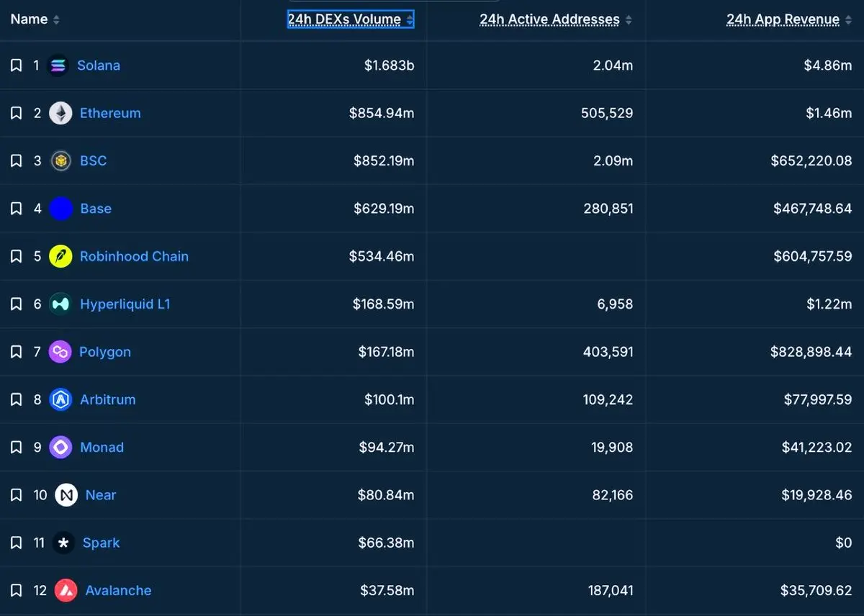Bookmark the Spark row
The image size is (864, 616).
click(16, 543)
